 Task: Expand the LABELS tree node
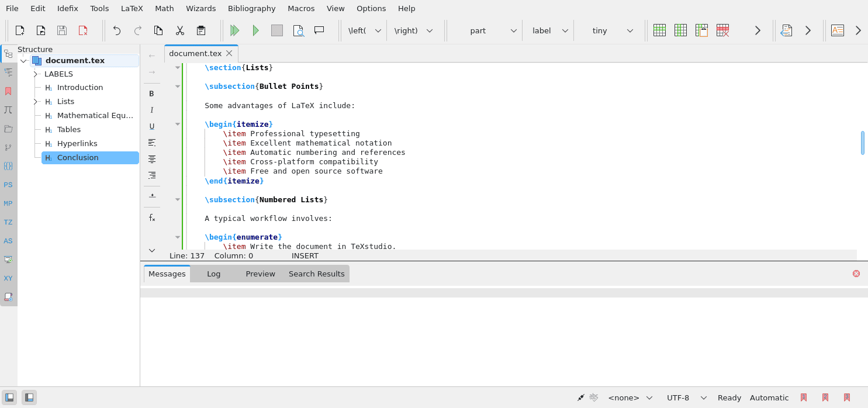35,74
